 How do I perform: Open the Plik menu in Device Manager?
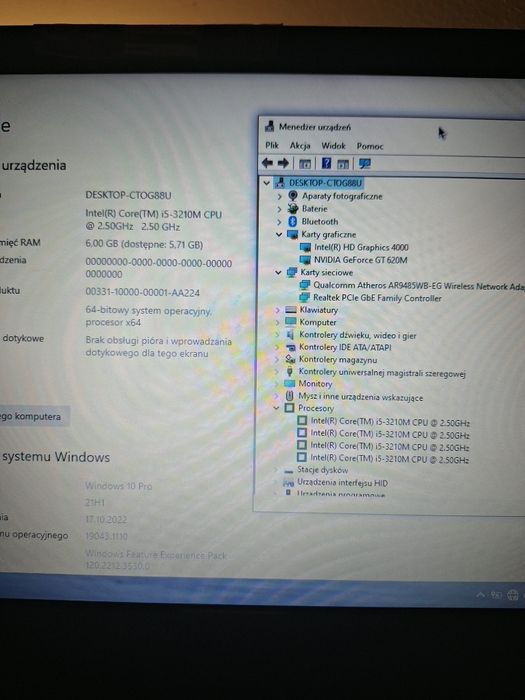272,145
